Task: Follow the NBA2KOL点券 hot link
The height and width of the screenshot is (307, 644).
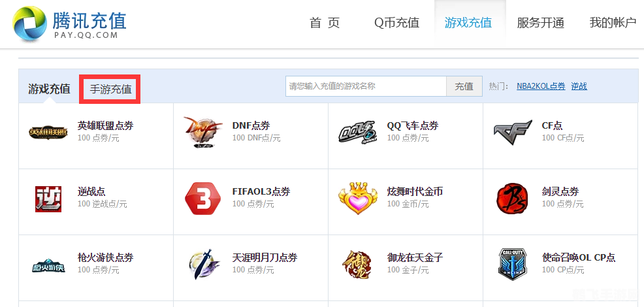Action: tap(541, 86)
